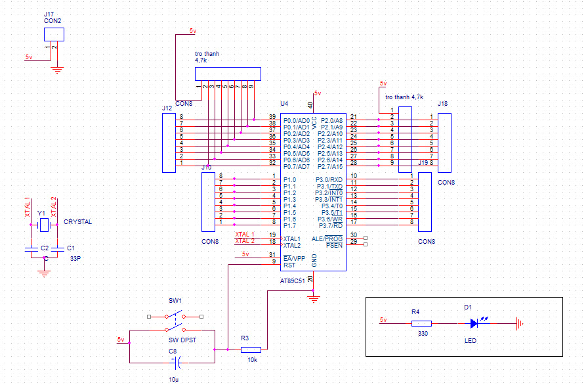Click the 33P capacitor value
This screenshot has width=588, height=385.
(x=75, y=259)
